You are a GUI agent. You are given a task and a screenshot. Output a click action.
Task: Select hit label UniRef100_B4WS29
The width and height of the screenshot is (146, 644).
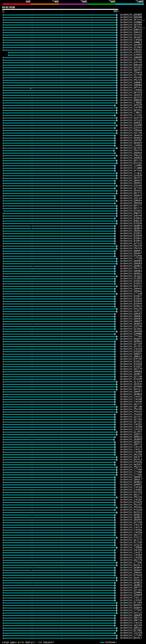131,221
